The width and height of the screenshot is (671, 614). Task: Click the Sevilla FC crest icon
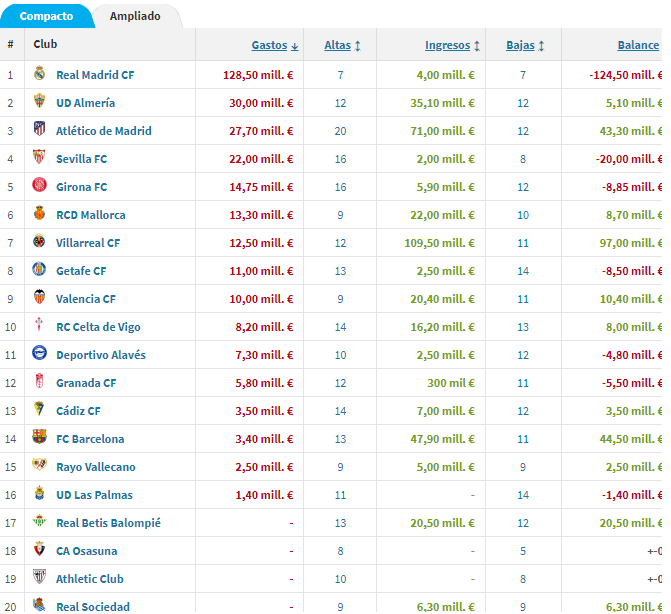pyautogui.click(x=39, y=157)
